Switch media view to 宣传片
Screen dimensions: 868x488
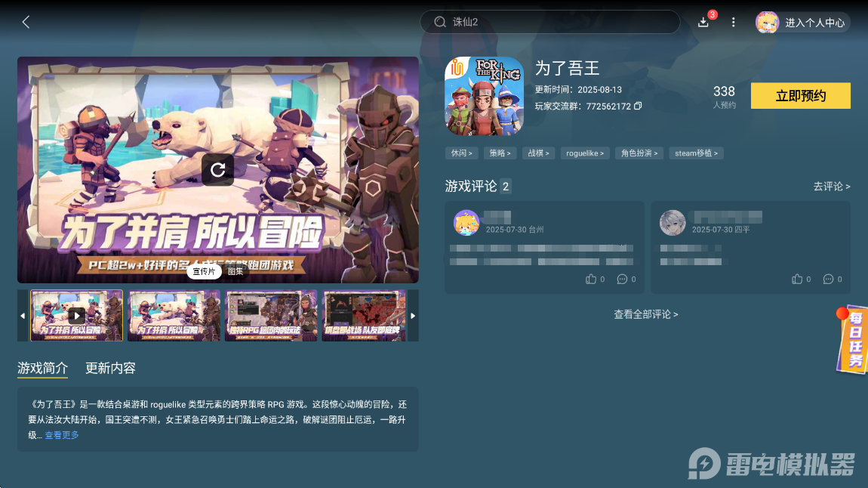(204, 270)
